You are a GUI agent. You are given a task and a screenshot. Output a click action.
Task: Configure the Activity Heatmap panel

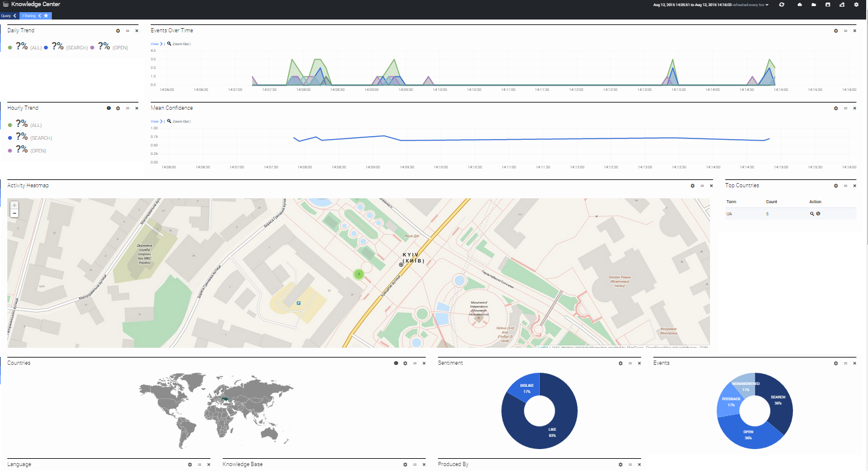(x=692, y=185)
